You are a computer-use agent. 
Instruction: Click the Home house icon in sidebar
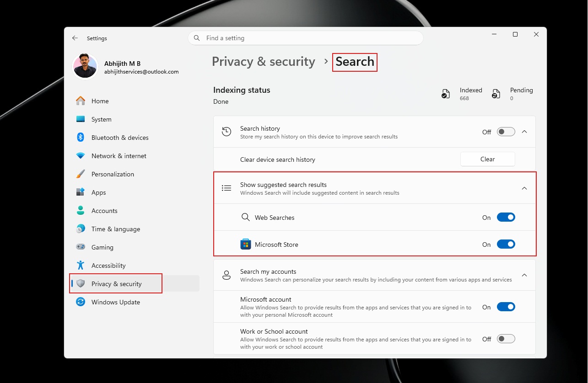pos(81,101)
